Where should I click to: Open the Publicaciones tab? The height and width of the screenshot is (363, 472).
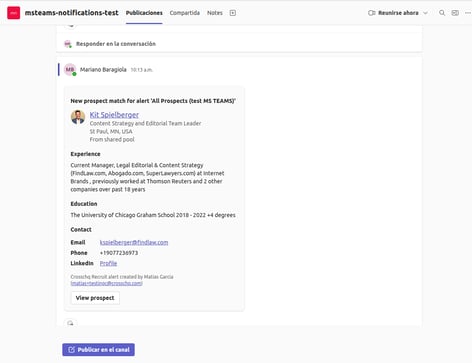coord(144,13)
